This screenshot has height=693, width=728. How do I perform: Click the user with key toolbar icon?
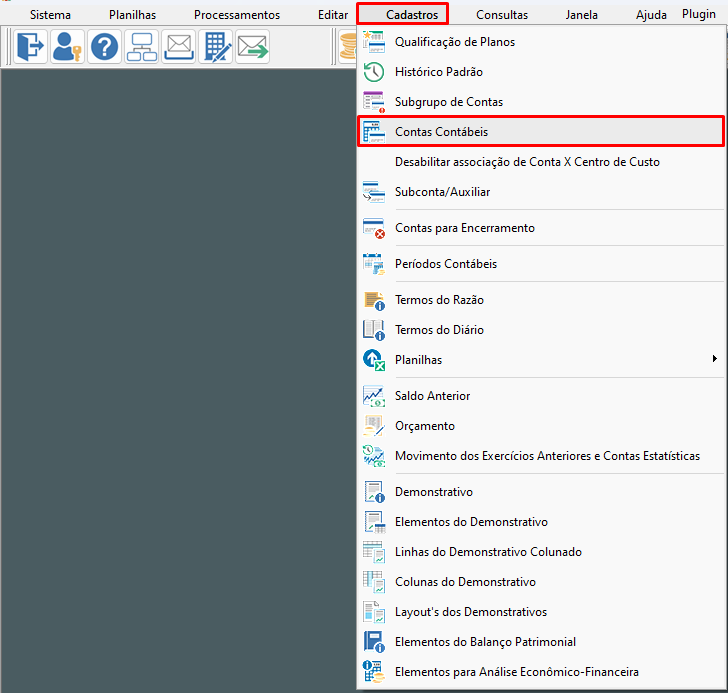click(67, 46)
